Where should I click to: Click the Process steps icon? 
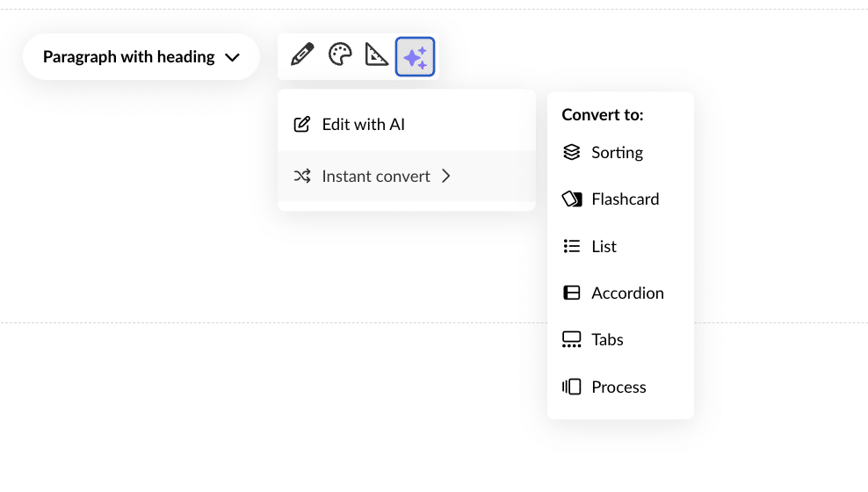point(572,387)
